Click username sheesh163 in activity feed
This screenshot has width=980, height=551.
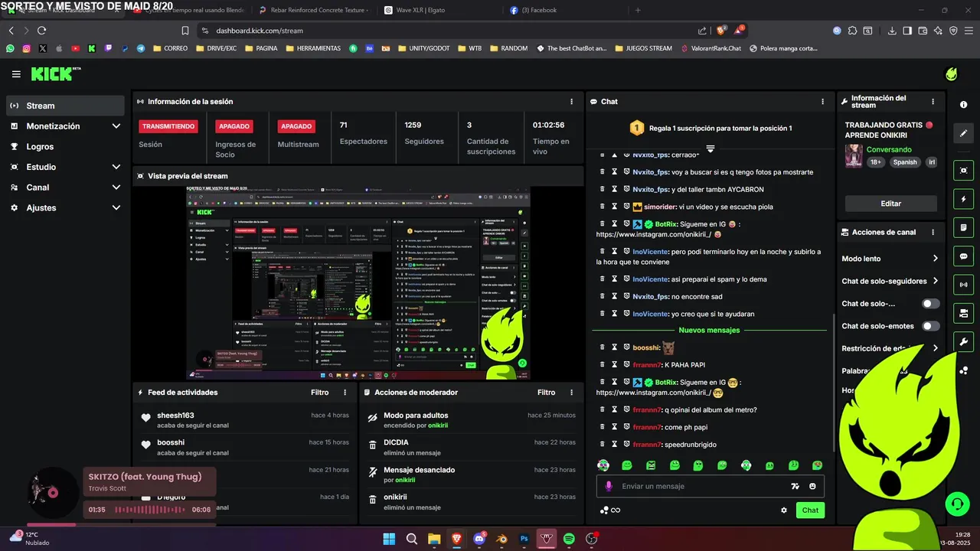[x=175, y=416]
